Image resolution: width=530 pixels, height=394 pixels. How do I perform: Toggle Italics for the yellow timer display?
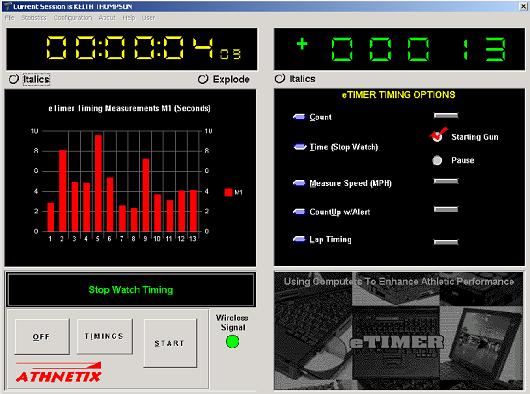pos(14,79)
